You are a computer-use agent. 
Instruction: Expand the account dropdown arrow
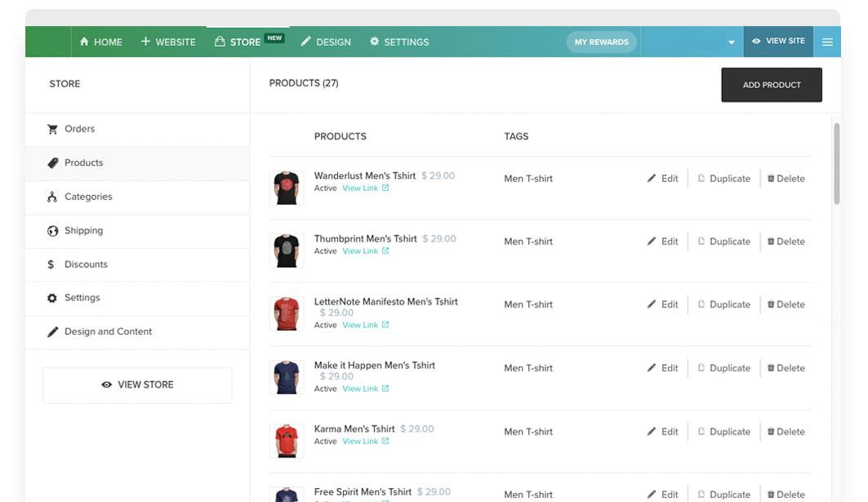(732, 42)
